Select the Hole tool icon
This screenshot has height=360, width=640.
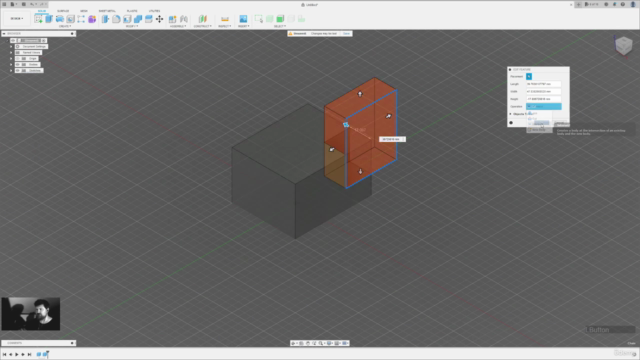[70, 19]
